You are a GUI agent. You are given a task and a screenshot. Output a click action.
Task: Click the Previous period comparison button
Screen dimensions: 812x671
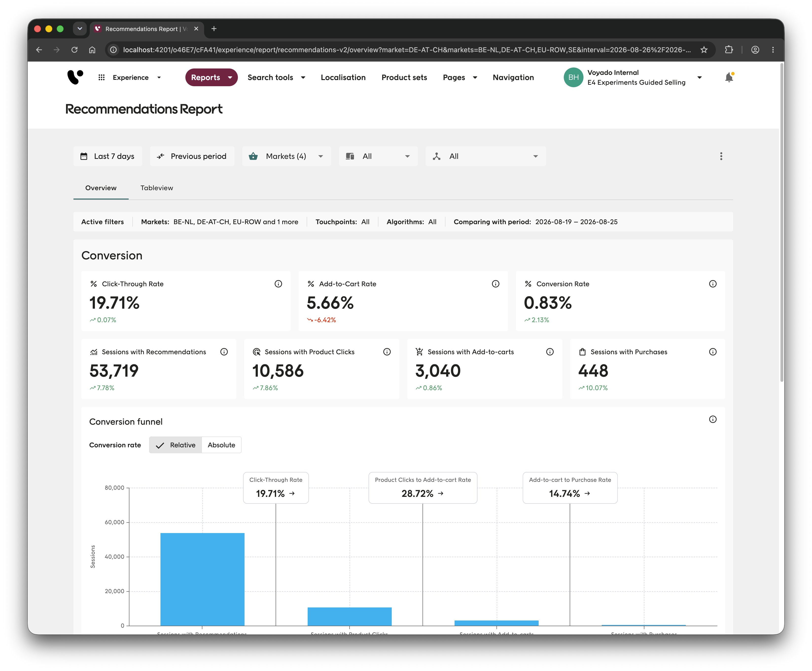pyautogui.click(x=192, y=156)
